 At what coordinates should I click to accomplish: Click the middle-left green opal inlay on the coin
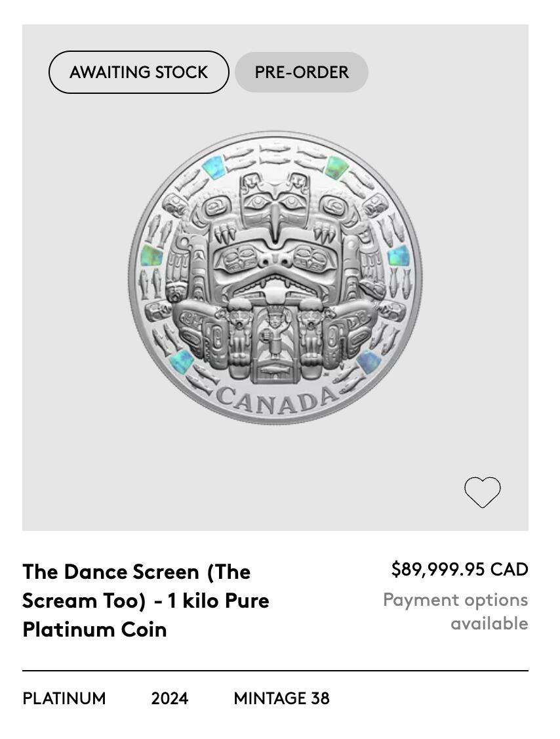coord(151,255)
